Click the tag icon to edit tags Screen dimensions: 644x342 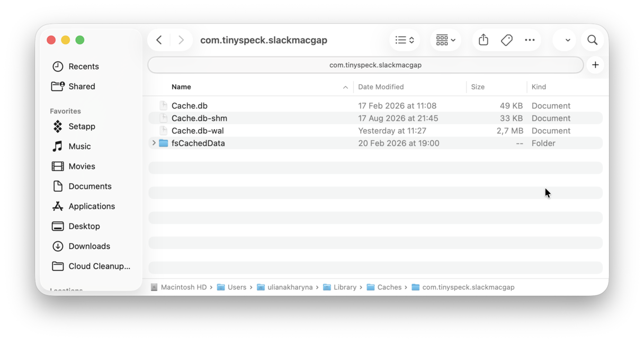(507, 40)
